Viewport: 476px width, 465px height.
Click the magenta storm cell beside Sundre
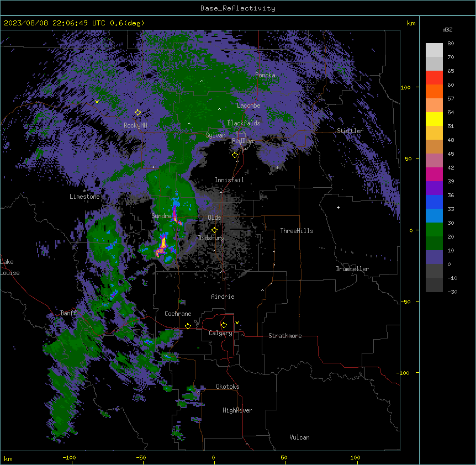(x=175, y=213)
